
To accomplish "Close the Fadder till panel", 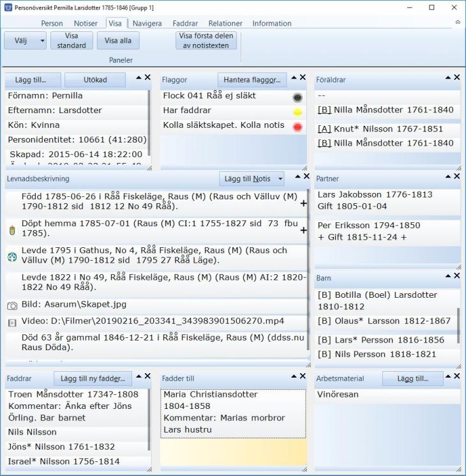I will click(x=303, y=376).
